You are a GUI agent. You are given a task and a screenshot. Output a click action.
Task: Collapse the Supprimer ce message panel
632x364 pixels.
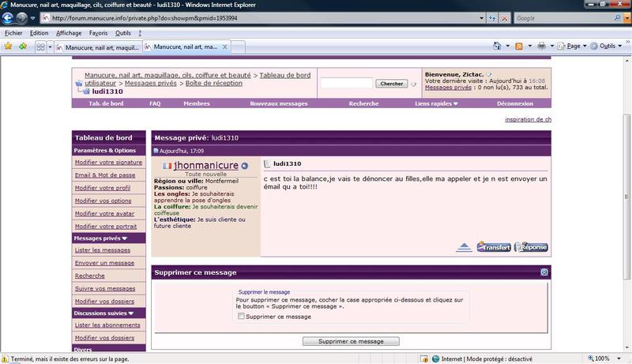click(x=544, y=272)
